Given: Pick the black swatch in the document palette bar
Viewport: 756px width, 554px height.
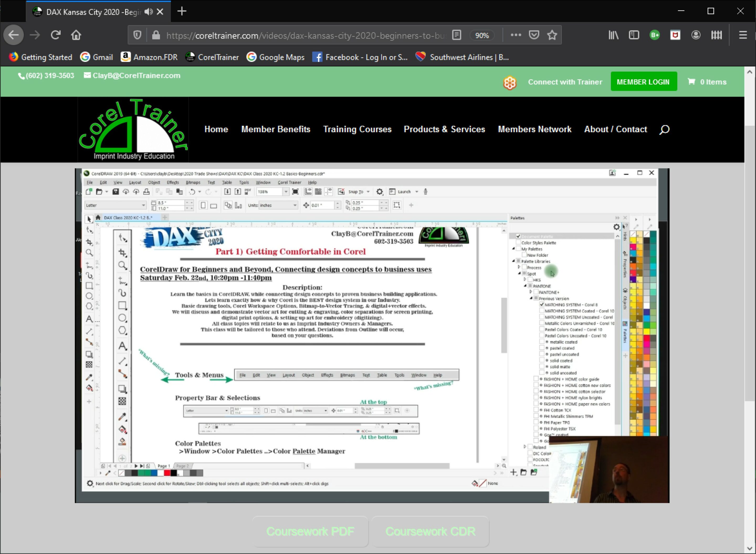Looking at the screenshot, I should point(174,473).
